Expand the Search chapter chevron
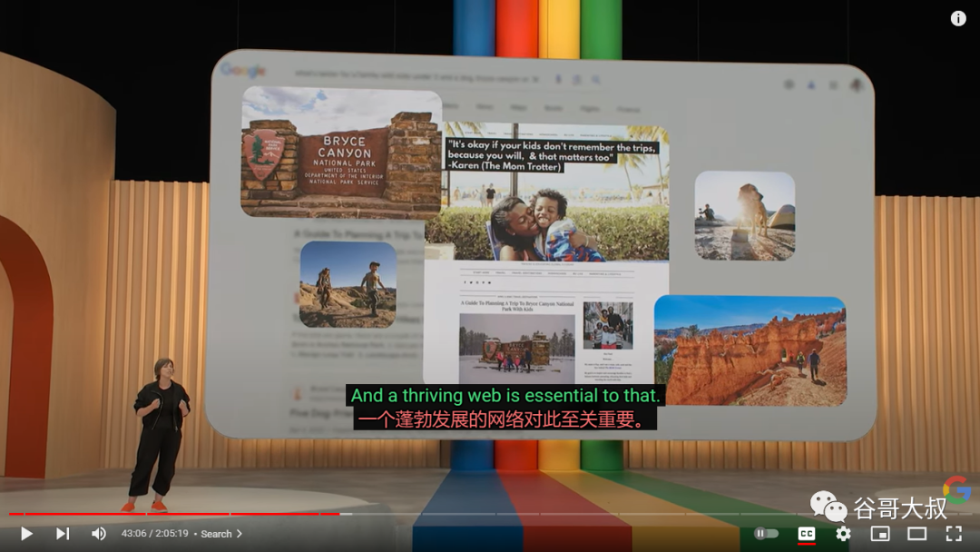 pyautogui.click(x=240, y=534)
